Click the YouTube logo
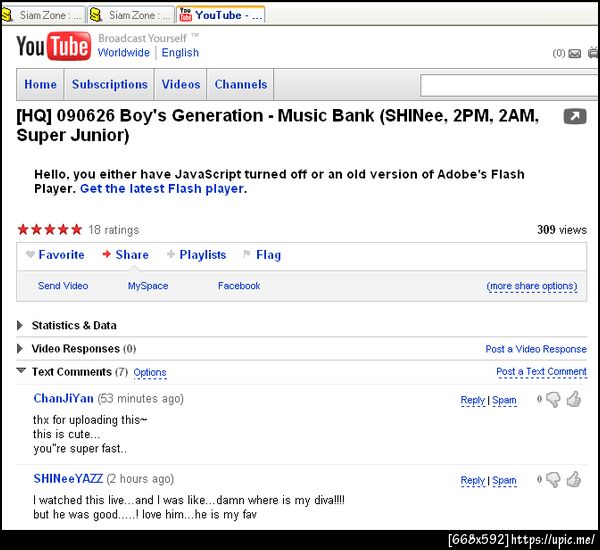The image size is (600, 550). 54,46
